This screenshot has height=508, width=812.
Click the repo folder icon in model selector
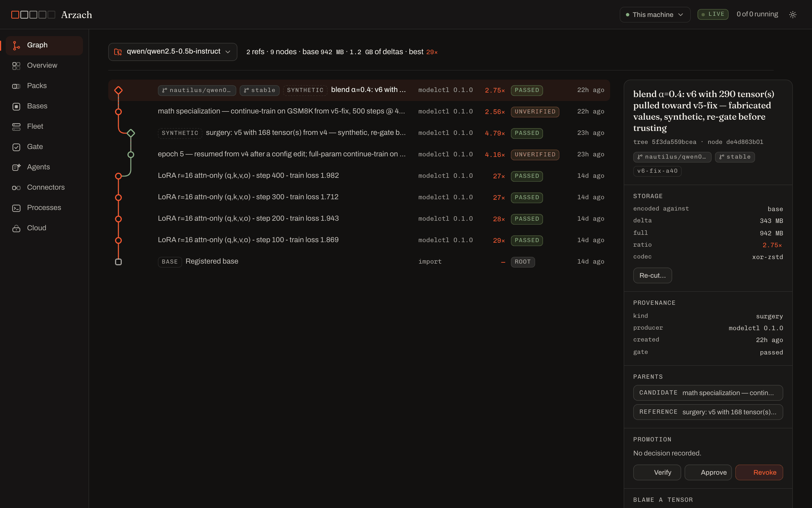coord(118,52)
